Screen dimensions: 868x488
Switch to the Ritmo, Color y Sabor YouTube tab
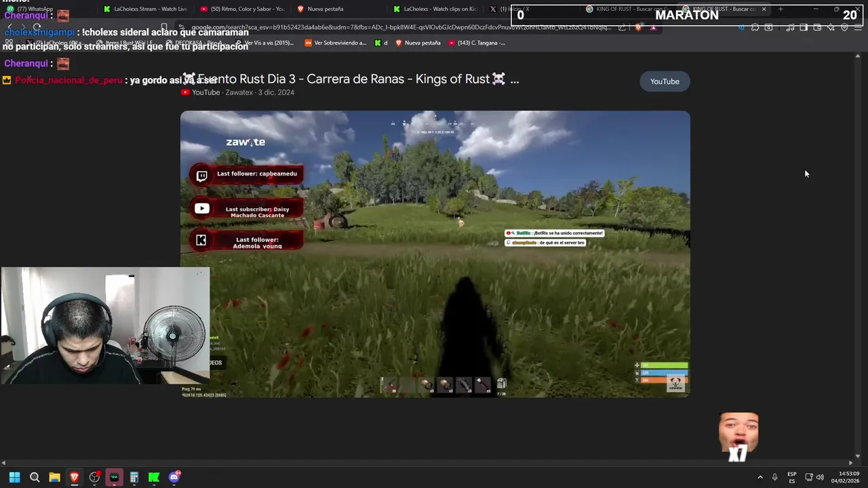(x=242, y=9)
